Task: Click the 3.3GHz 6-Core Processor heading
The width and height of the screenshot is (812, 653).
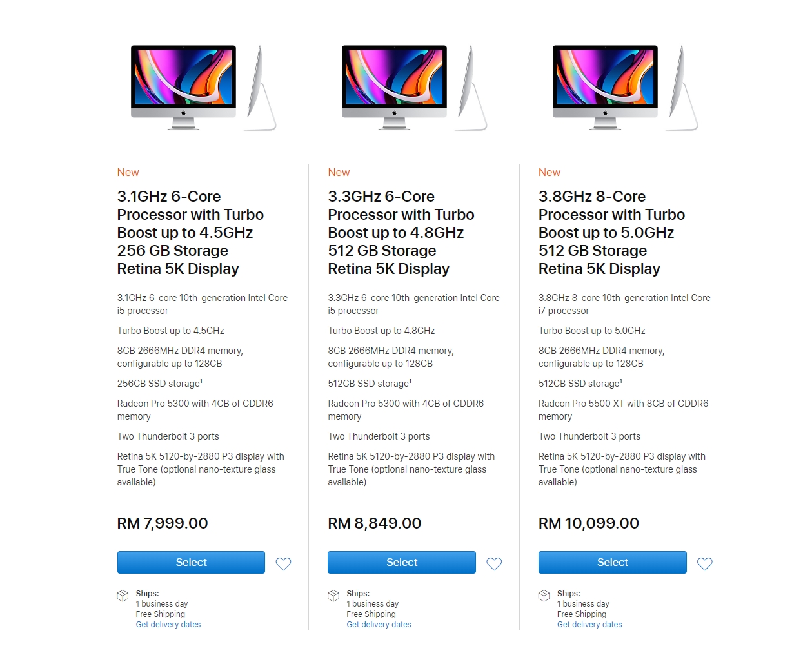Action: coord(401,232)
